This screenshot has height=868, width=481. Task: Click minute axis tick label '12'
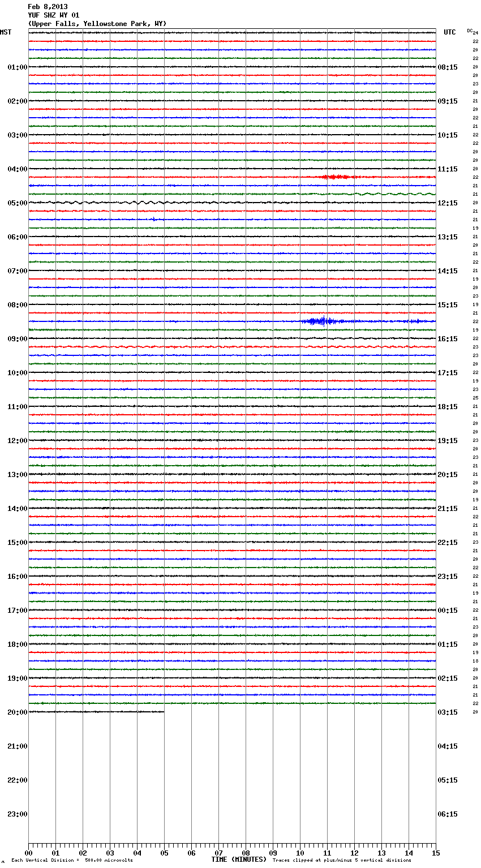[354, 853]
